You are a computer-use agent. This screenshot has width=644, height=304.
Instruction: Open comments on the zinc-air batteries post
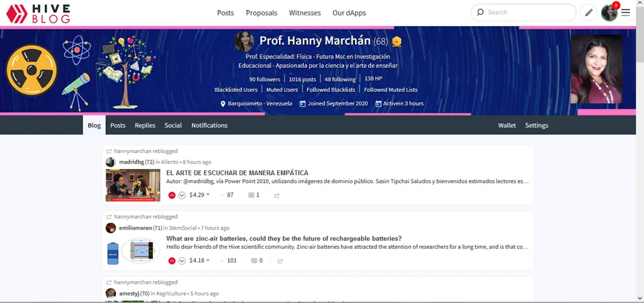[257, 261]
